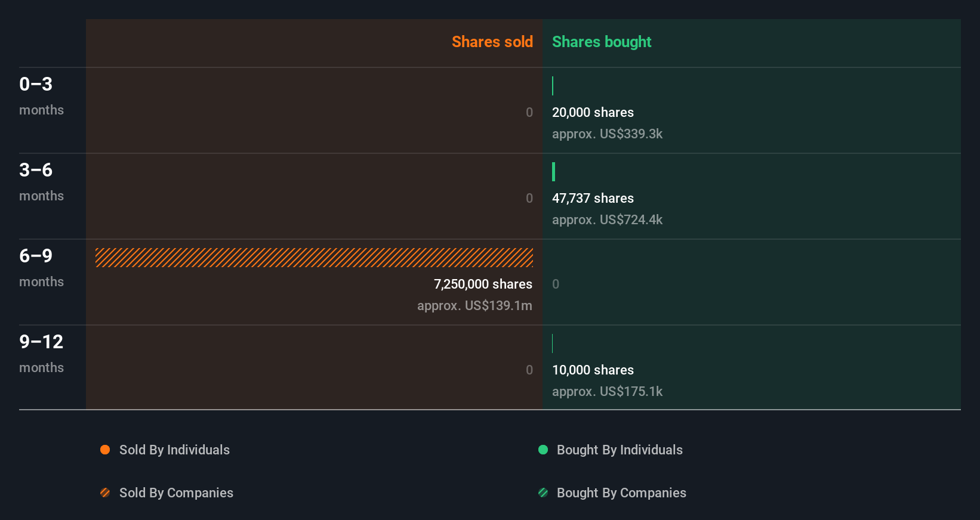Click the 10,000 shares label
The image size is (980, 520).
coord(593,370)
